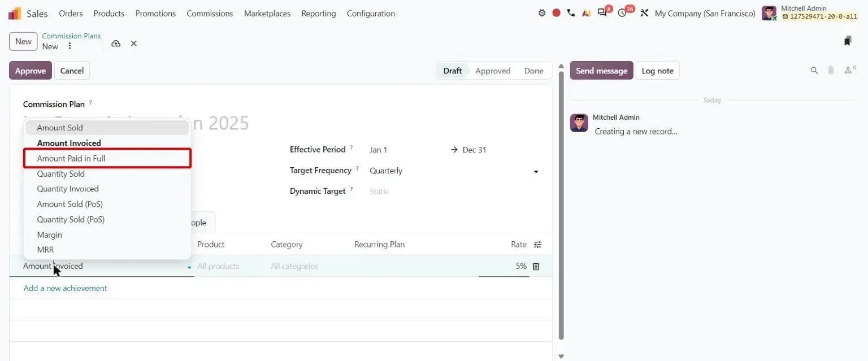Click the Mitchell Admin avatar in the top bar
868x361 pixels.
pos(769,13)
